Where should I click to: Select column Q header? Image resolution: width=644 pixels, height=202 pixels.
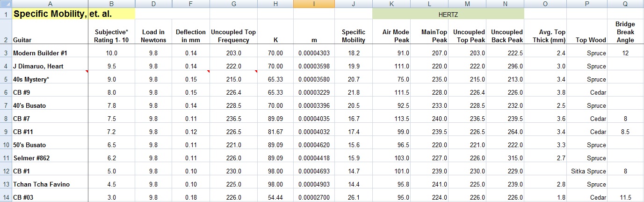point(625,4)
